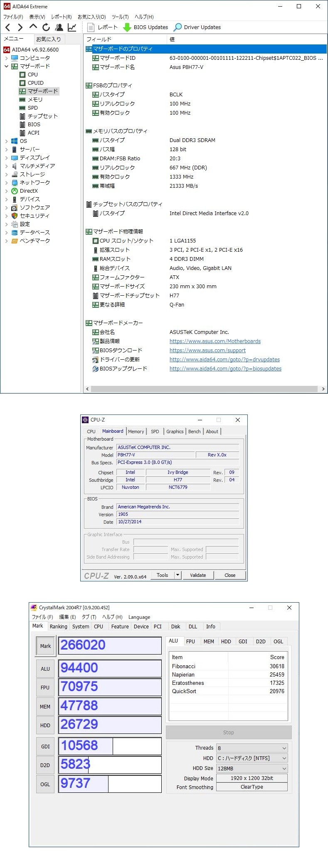
Task: Expand the コンピュータ tree node
Action: (6, 58)
